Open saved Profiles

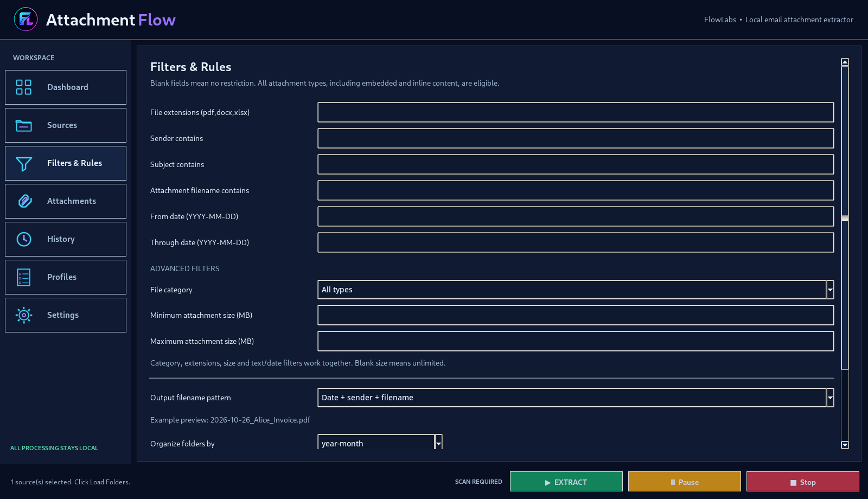click(x=66, y=277)
